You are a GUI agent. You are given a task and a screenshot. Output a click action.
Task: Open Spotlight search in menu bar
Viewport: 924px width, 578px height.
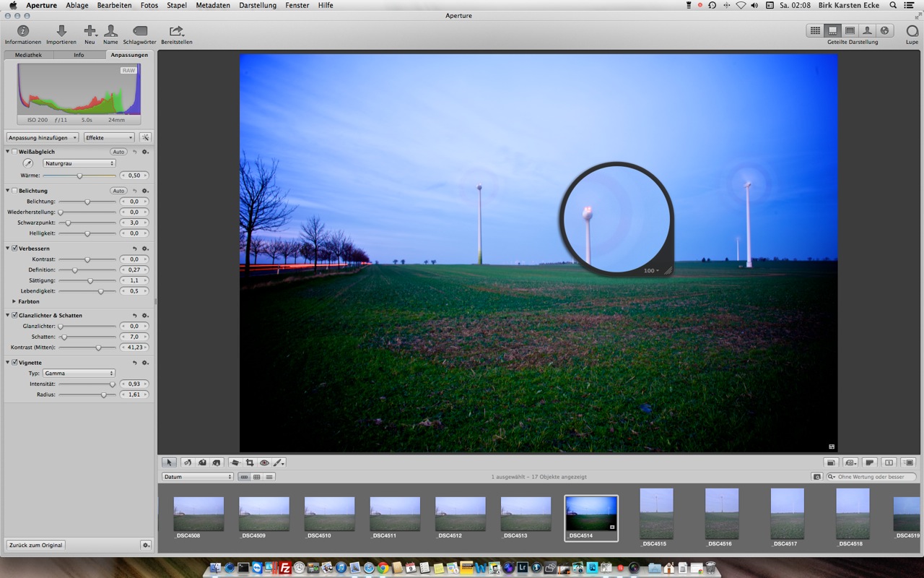tap(892, 5)
